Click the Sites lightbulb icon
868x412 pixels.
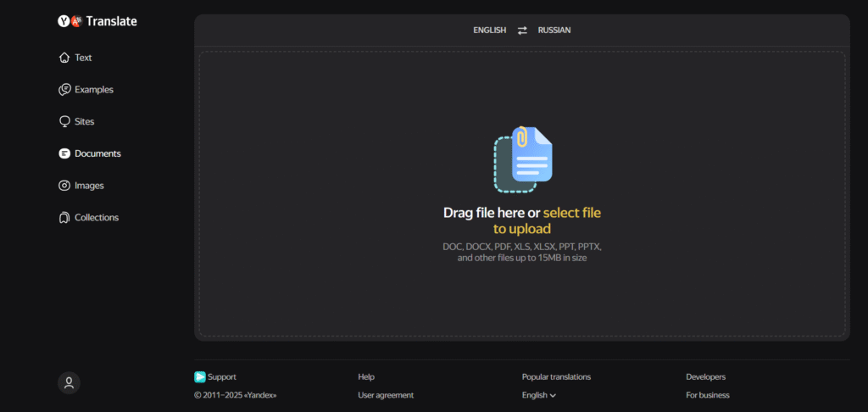(64, 122)
